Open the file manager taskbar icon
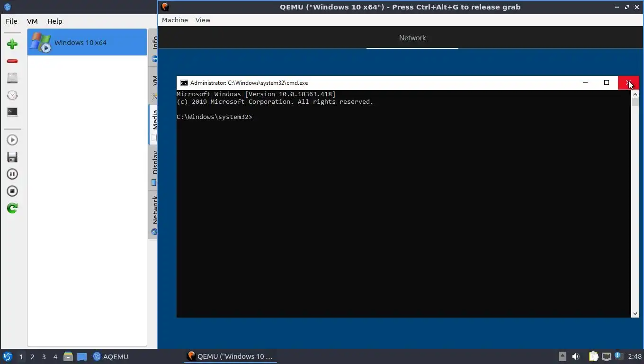 [68, 356]
